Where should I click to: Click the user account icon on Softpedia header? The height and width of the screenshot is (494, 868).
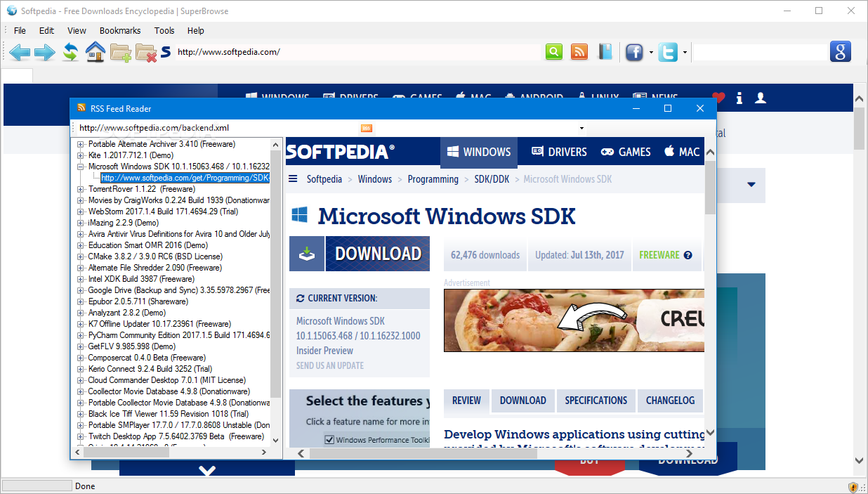[760, 98]
